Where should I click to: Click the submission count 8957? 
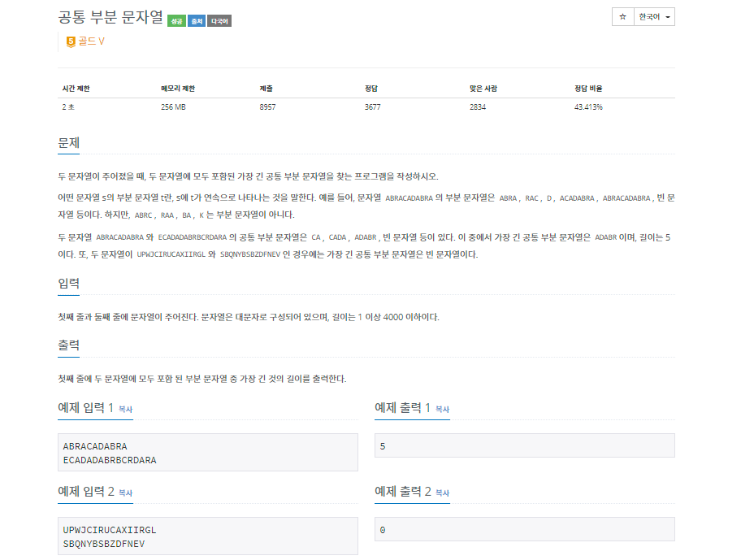coord(266,106)
